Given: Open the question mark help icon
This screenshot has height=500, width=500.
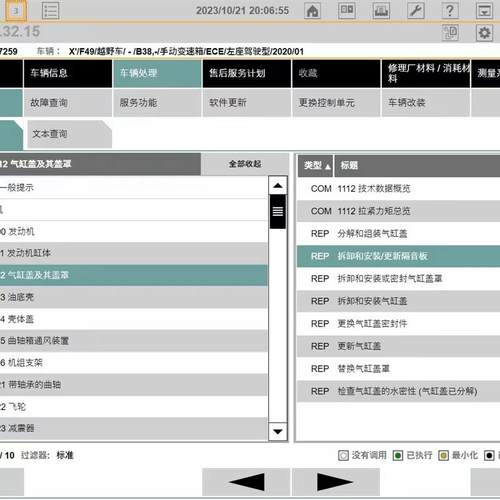Looking at the screenshot, I should click(x=450, y=11).
